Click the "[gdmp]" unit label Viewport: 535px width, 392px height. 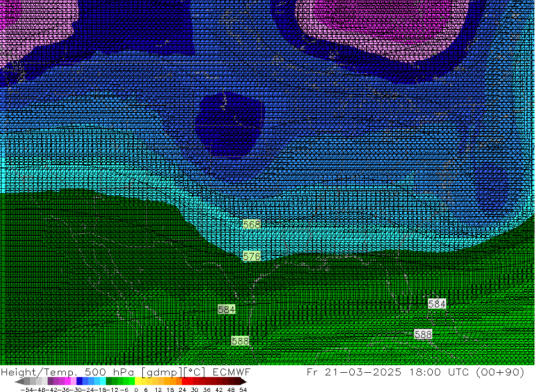coord(163,372)
